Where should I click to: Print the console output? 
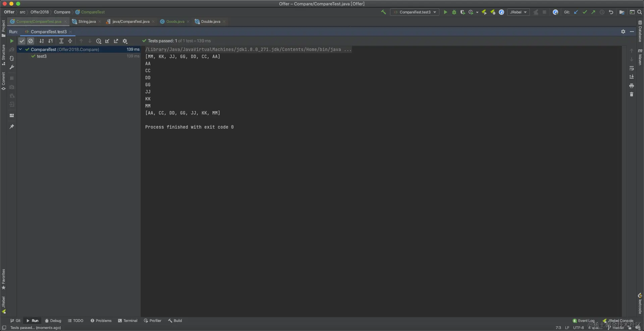point(632,86)
